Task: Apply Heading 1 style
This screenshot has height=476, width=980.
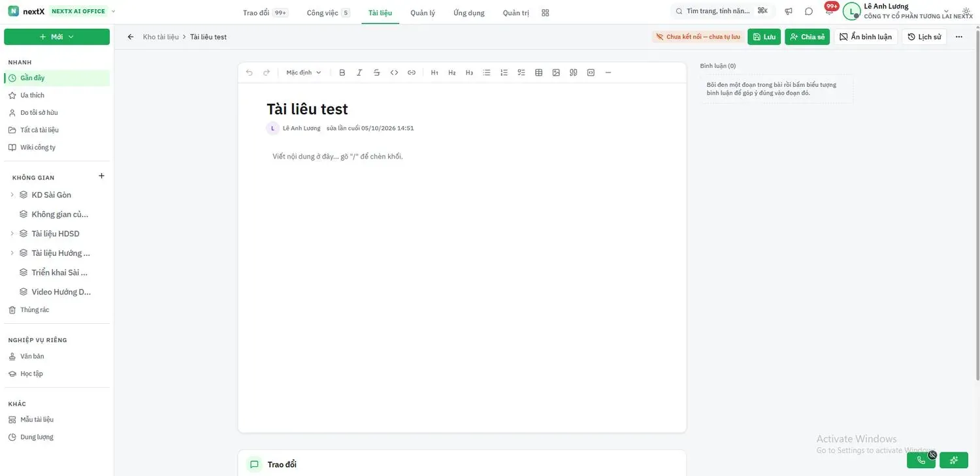Action: pos(434,72)
